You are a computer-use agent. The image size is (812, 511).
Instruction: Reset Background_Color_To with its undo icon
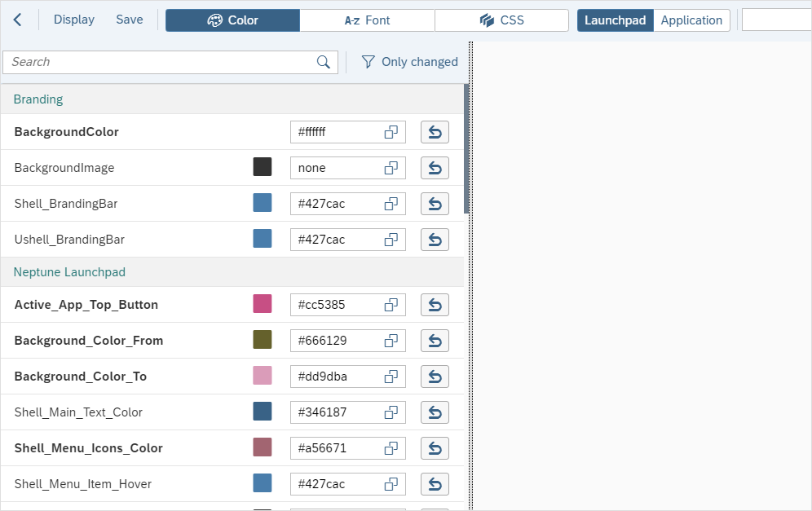(x=435, y=377)
